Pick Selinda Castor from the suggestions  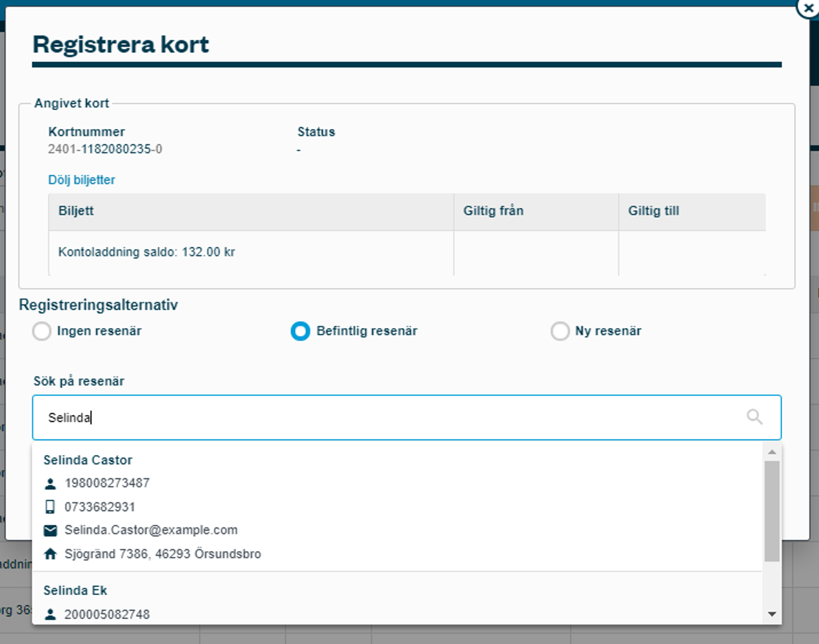(x=88, y=460)
